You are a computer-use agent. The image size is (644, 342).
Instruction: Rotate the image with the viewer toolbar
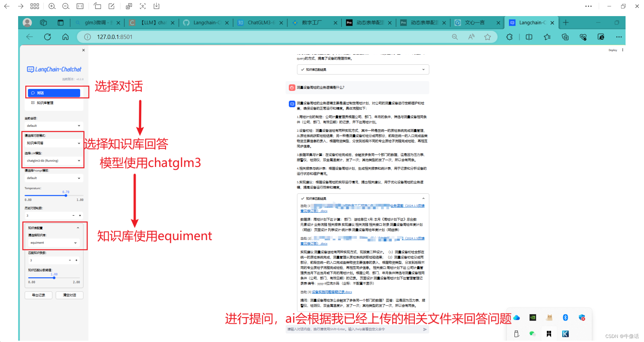[97, 6]
